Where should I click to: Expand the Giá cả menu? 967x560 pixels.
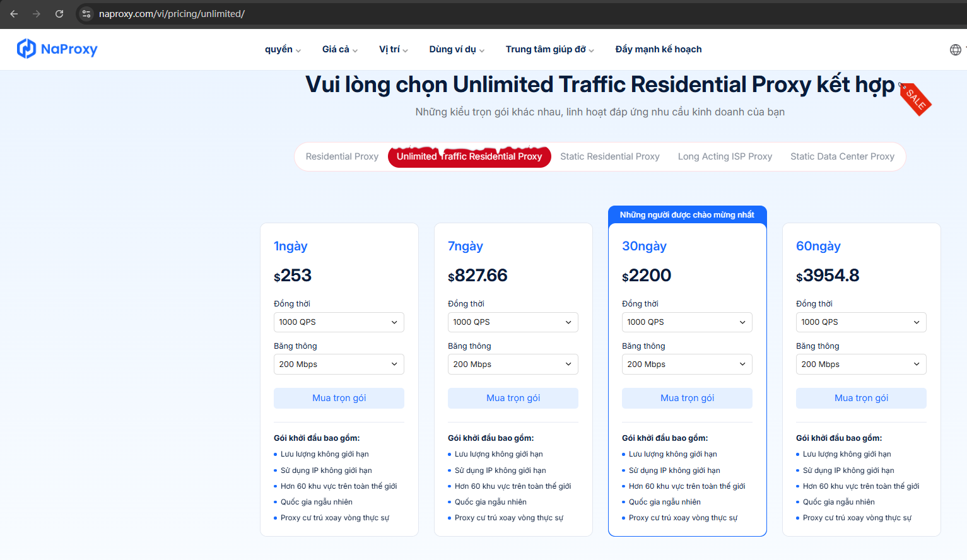point(340,49)
